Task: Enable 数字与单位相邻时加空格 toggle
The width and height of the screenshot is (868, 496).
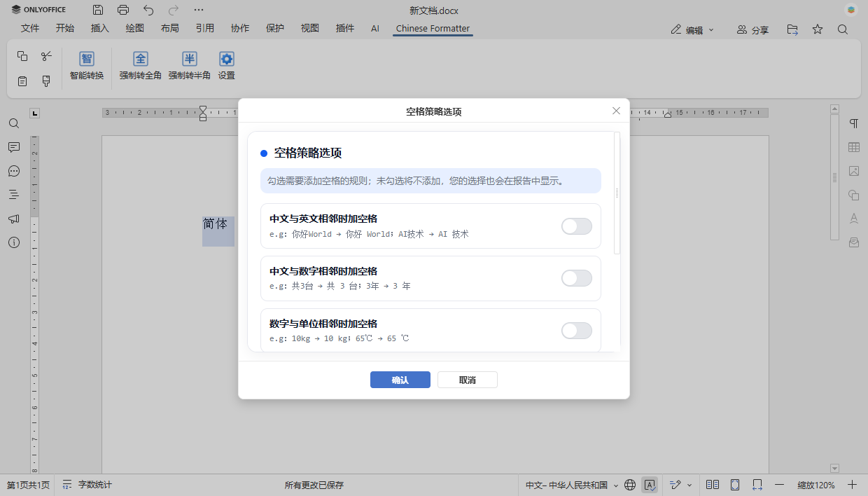Action: [577, 331]
